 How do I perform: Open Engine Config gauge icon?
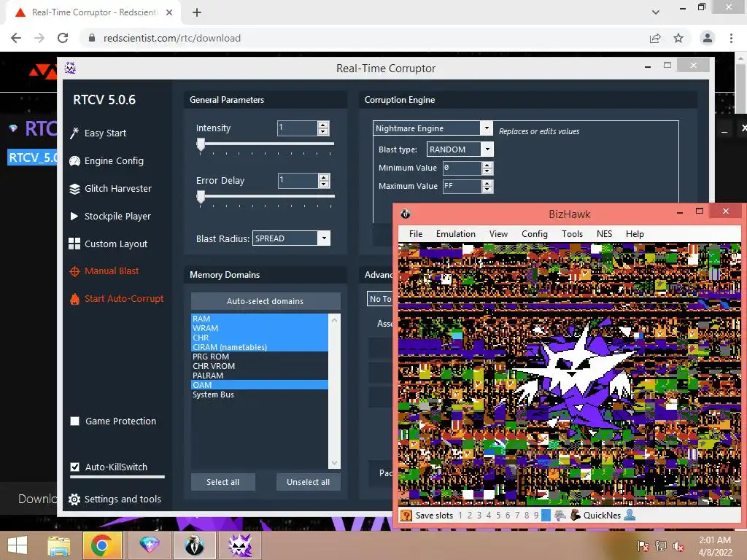[74, 161]
